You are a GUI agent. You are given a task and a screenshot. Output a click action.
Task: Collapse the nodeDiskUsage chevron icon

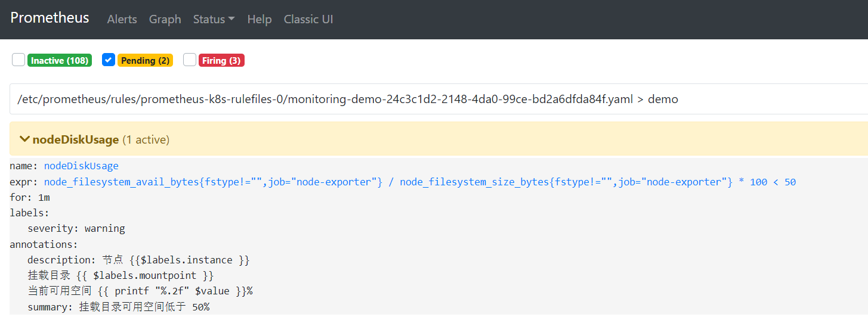tap(24, 139)
